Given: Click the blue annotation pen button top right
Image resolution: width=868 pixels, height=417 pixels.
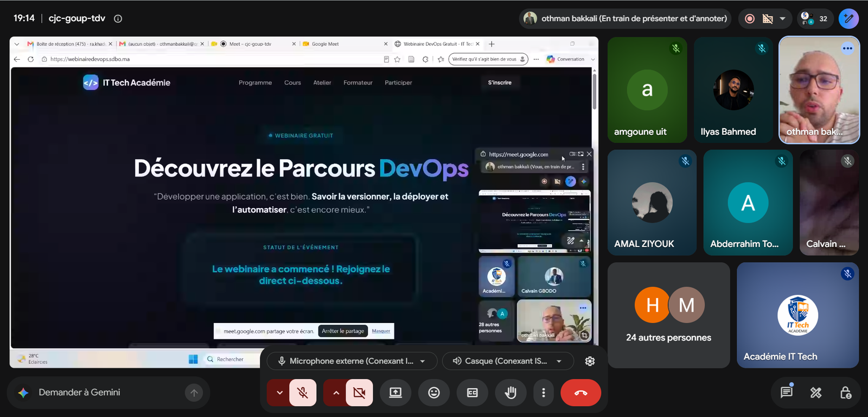Looking at the screenshot, I should (x=848, y=18).
